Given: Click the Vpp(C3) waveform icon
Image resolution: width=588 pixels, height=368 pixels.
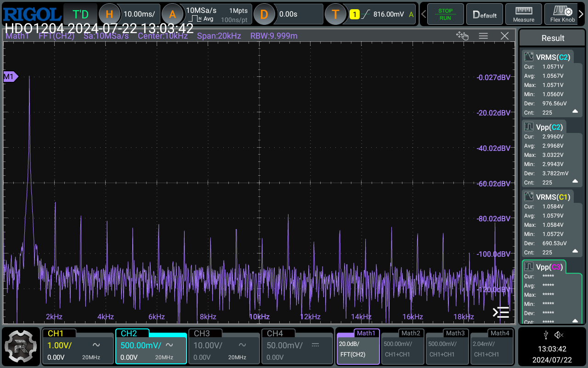Looking at the screenshot, I should 529,267.
